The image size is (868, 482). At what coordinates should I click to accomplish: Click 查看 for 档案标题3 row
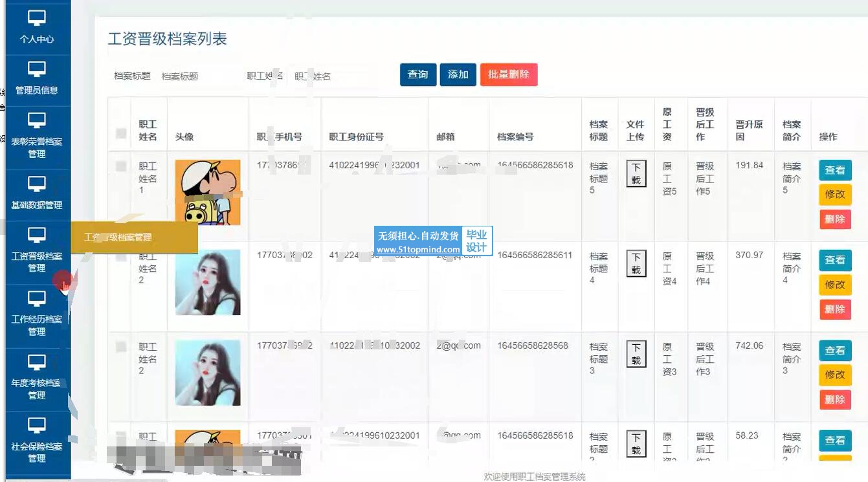coord(835,351)
